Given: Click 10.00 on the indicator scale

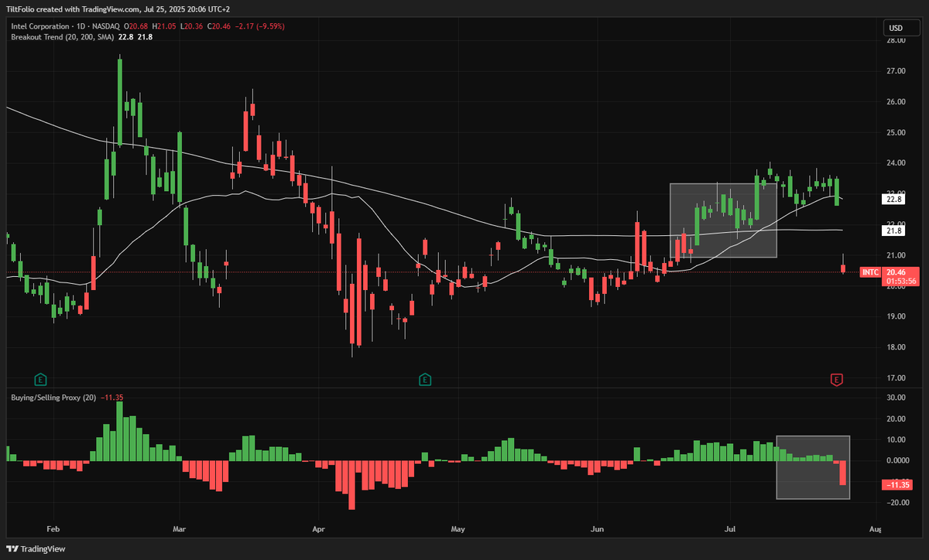Looking at the screenshot, I should 896,439.
